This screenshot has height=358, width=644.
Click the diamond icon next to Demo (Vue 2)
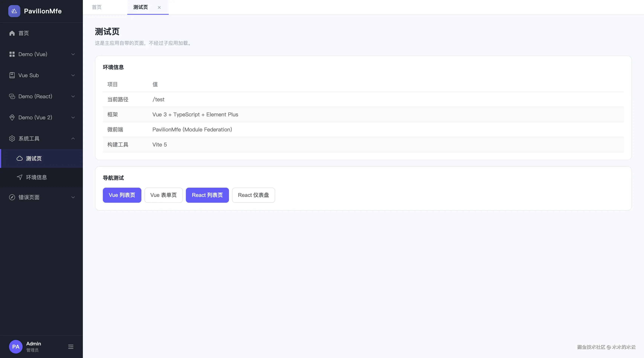(12, 117)
